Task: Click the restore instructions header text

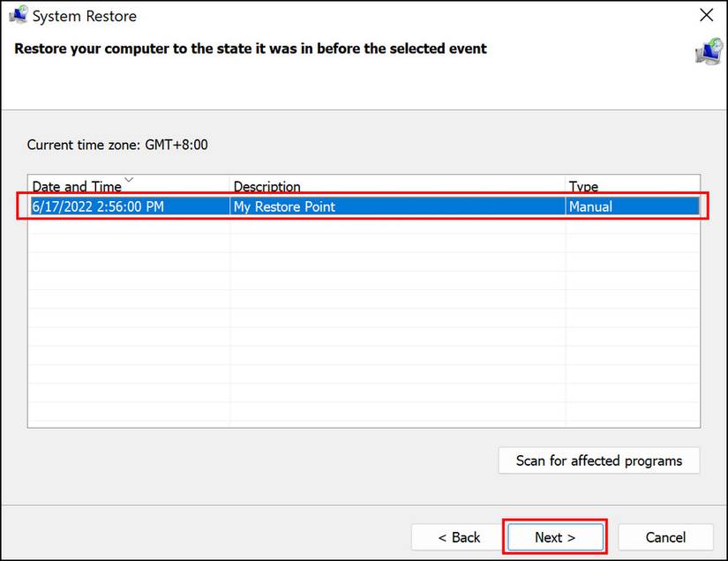Action: pyautogui.click(x=248, y=49)
